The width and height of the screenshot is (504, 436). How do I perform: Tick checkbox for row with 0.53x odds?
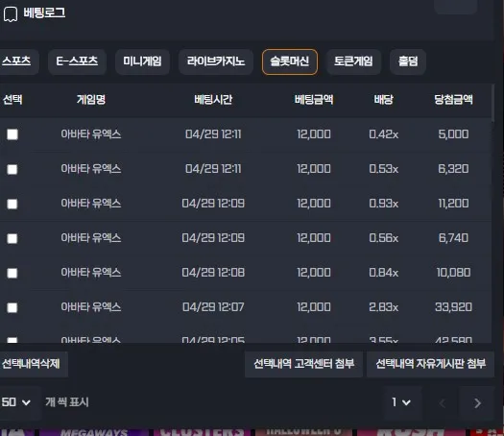coord(12,169)
